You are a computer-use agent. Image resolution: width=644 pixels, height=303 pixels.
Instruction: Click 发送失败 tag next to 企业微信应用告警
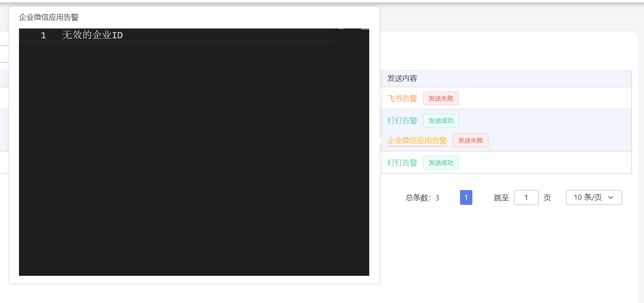(471, 141)
